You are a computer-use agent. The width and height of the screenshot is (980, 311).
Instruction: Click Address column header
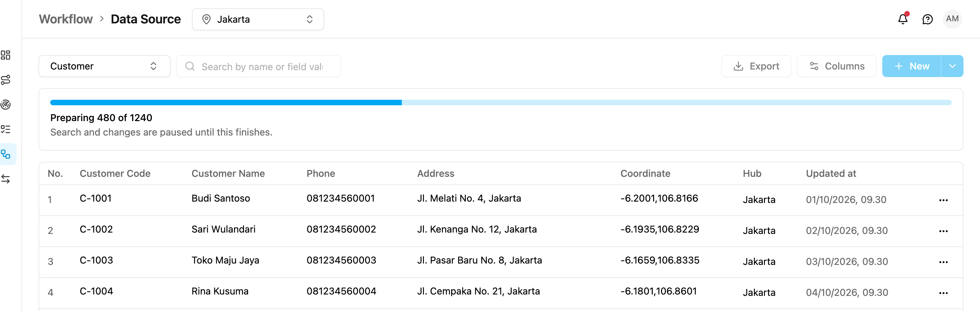(436, 173)
